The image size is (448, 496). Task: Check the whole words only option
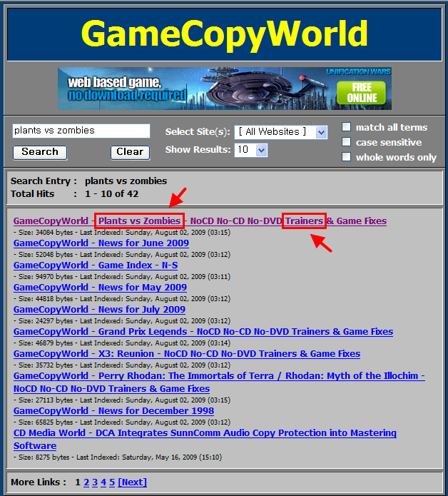tap(346, 156)
